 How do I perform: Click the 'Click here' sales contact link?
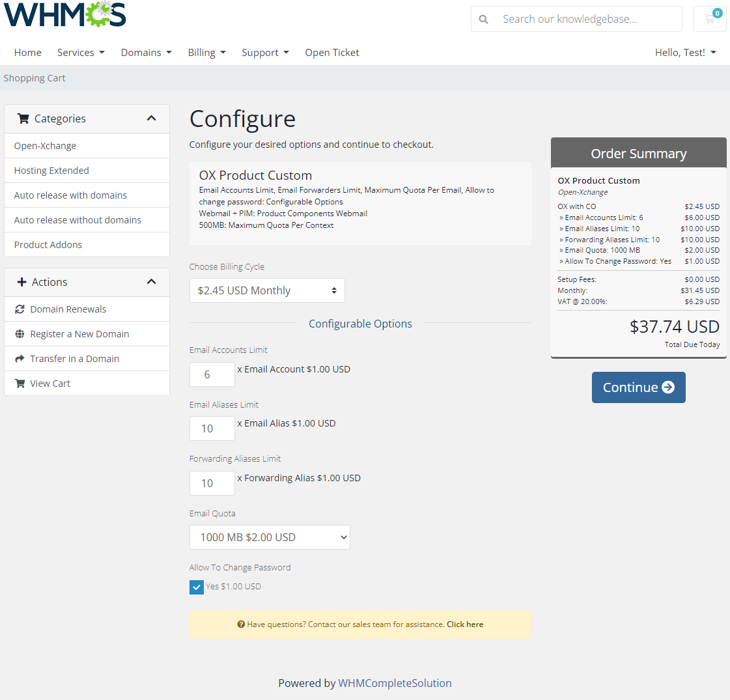(465, 624)
